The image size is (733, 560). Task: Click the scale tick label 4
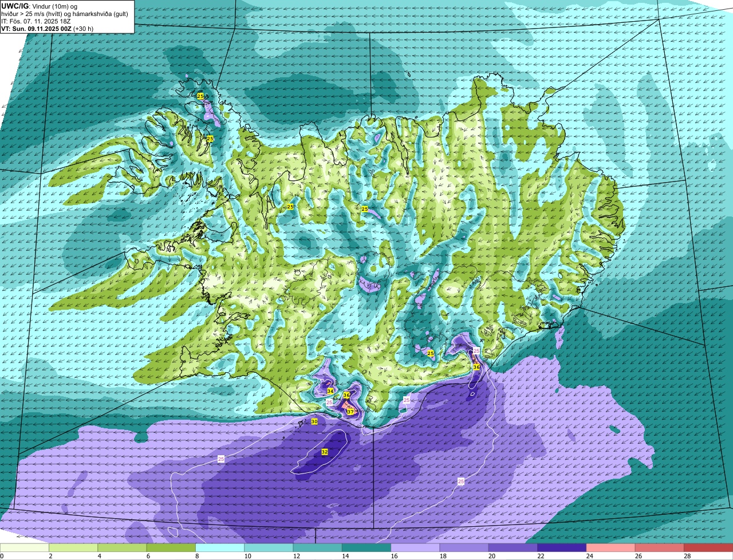click(99, 556)
